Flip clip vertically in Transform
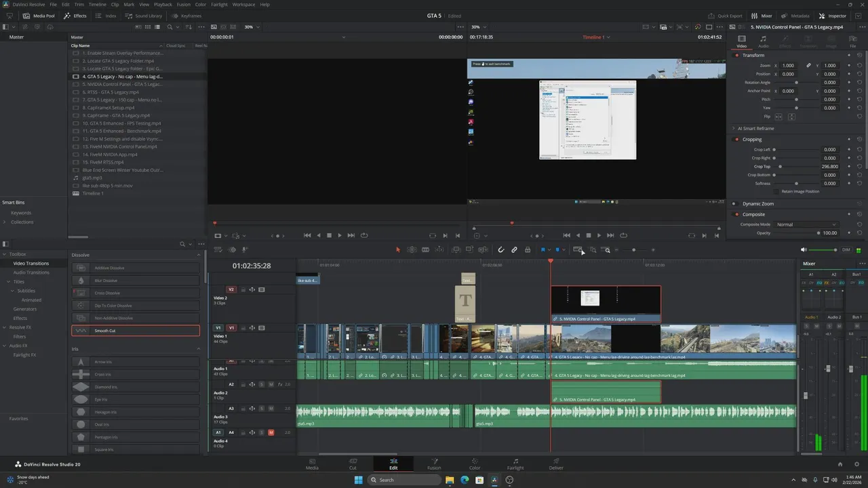Image resolution: width=868 pixels, height=488 pixels. pyautogui.click(x=791, y=117)
